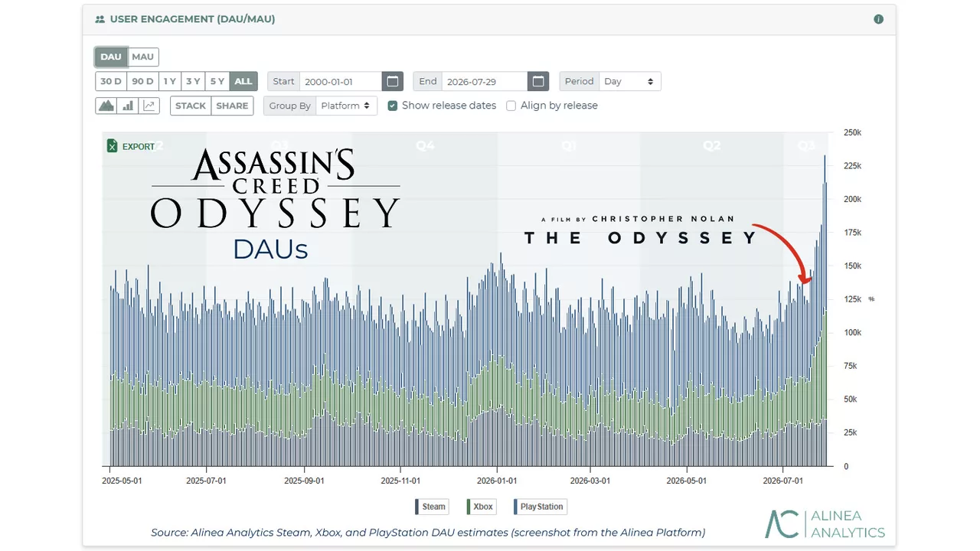This screenshot has height=551, width=980.
Task: Click the 175k y-axis label
Action: pos(852,233)
